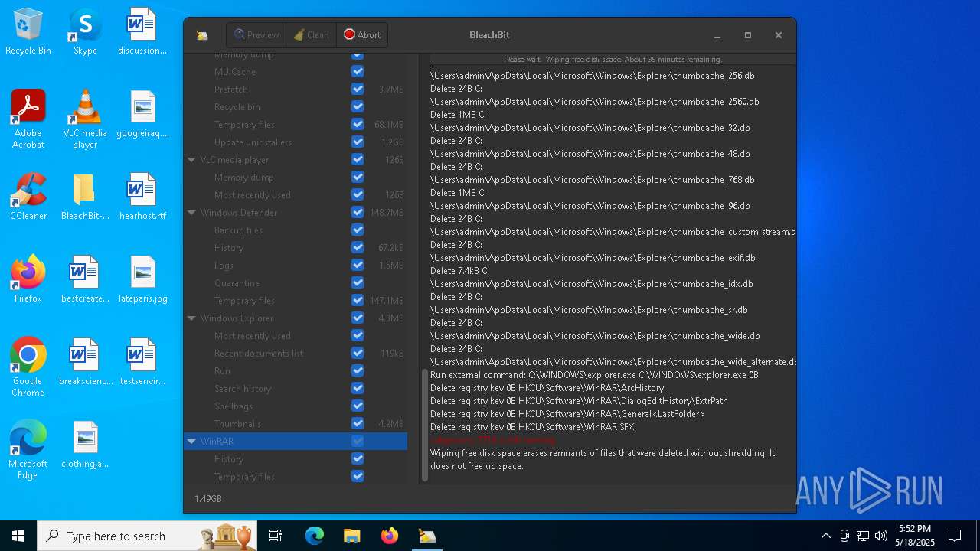Viewport: 980px width, 551px height.
Task: Select BleachBit taskbar icon
Action: click(426, 536)
